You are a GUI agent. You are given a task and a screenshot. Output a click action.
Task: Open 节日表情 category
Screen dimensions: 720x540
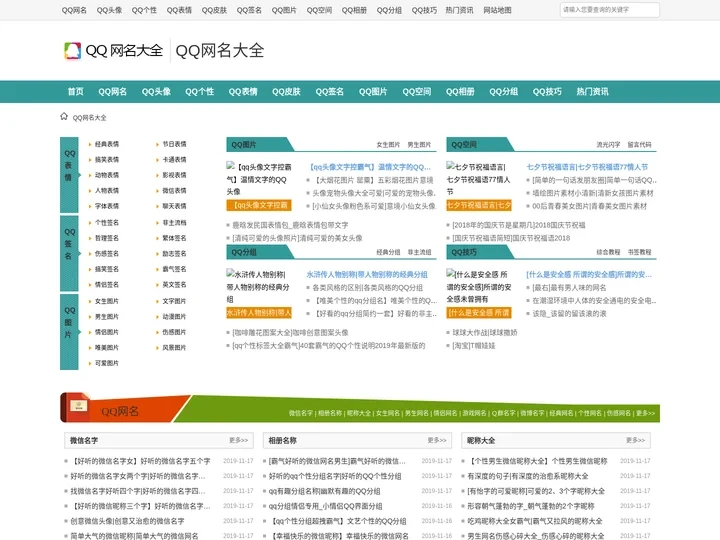coord(174,144)
